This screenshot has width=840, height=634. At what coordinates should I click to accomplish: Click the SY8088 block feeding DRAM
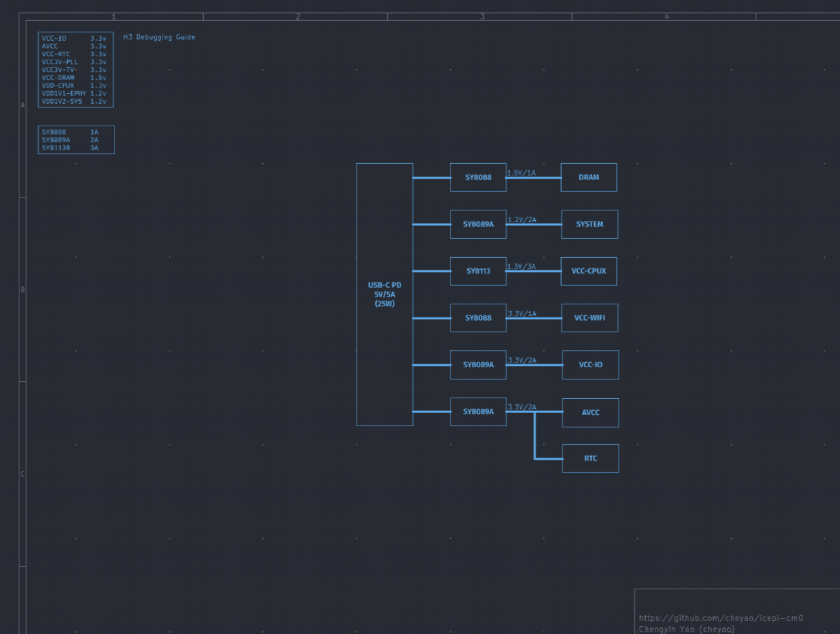point(478,177)
